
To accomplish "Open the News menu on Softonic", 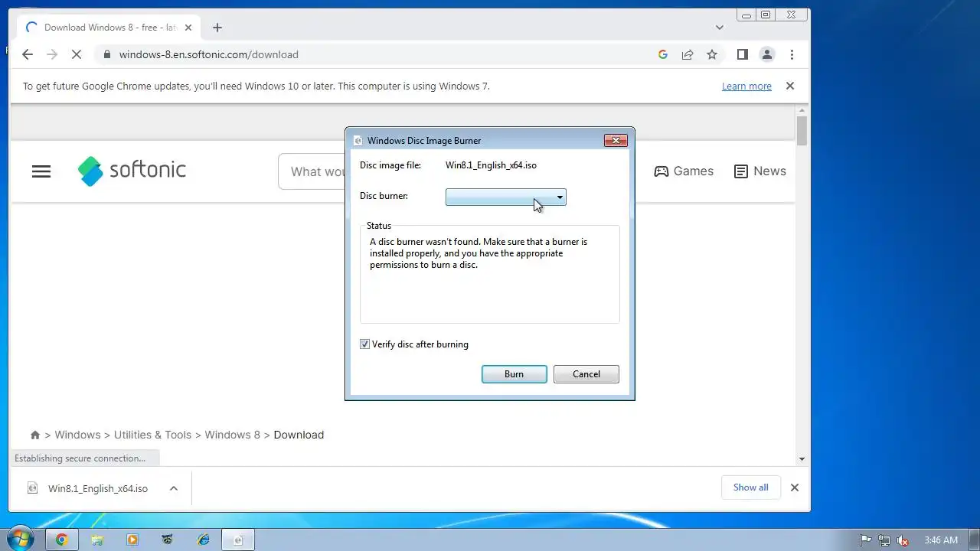I will tap(759, 171).
